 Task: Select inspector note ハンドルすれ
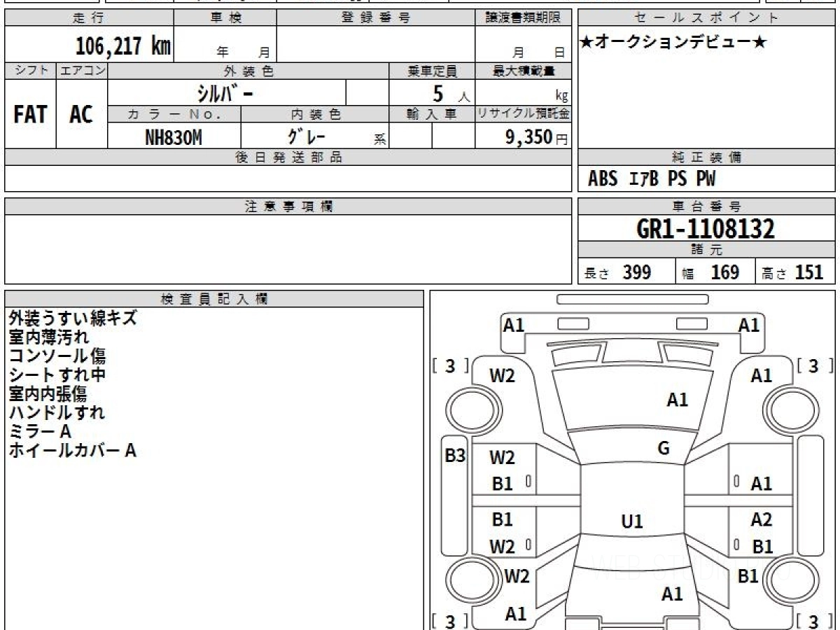[x=57, y=412]
